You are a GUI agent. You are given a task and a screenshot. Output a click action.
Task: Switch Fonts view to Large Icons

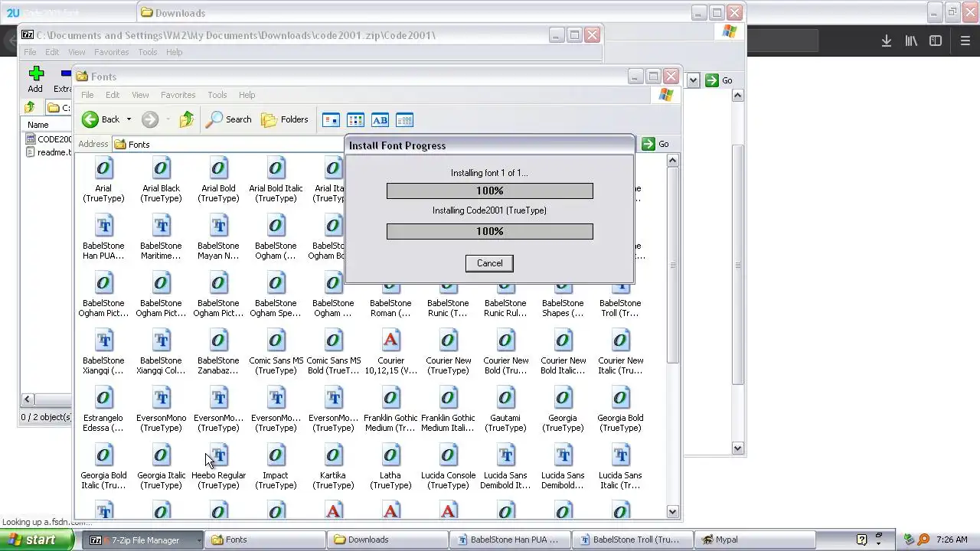331,119
